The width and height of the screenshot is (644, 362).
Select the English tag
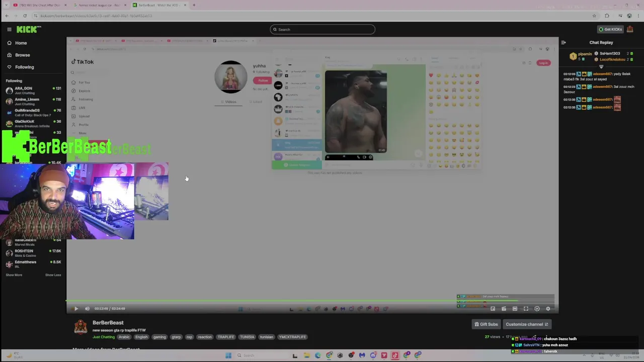coord(141,337)
